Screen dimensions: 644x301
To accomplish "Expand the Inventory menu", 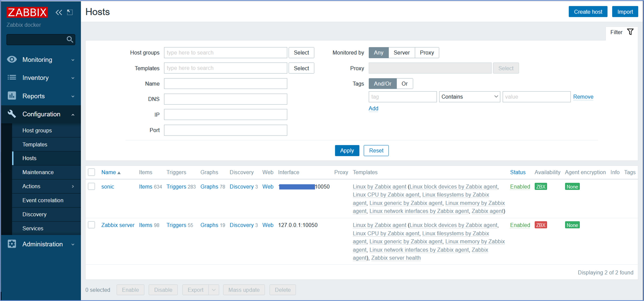I will point(73,78).
